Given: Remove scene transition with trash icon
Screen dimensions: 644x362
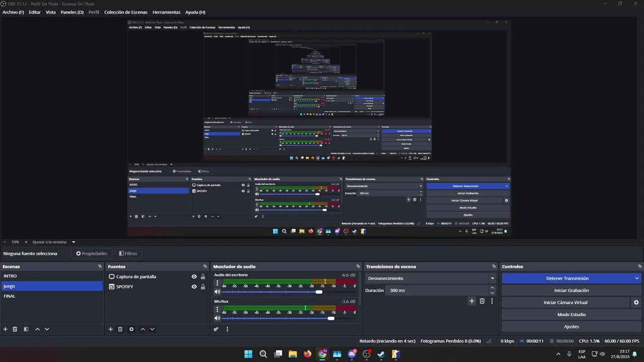Looking at the screenshot, I should pyautogui.click(x=482, y=301).
